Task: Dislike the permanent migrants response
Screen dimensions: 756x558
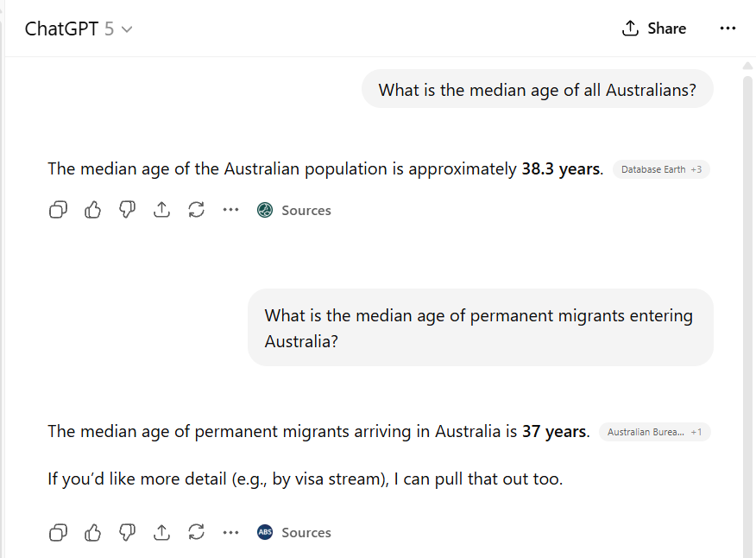Action: pyautogui.click(x=127, y=532)
